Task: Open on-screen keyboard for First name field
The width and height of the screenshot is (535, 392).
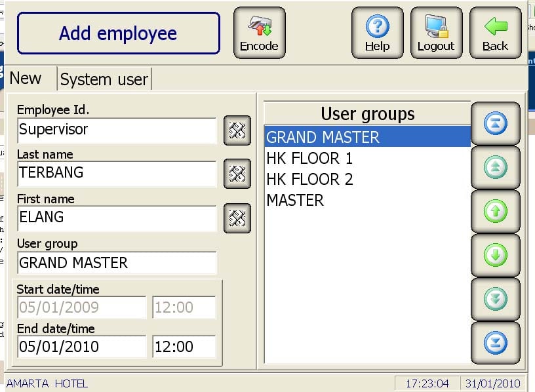Action: click(x=236, y=218)
